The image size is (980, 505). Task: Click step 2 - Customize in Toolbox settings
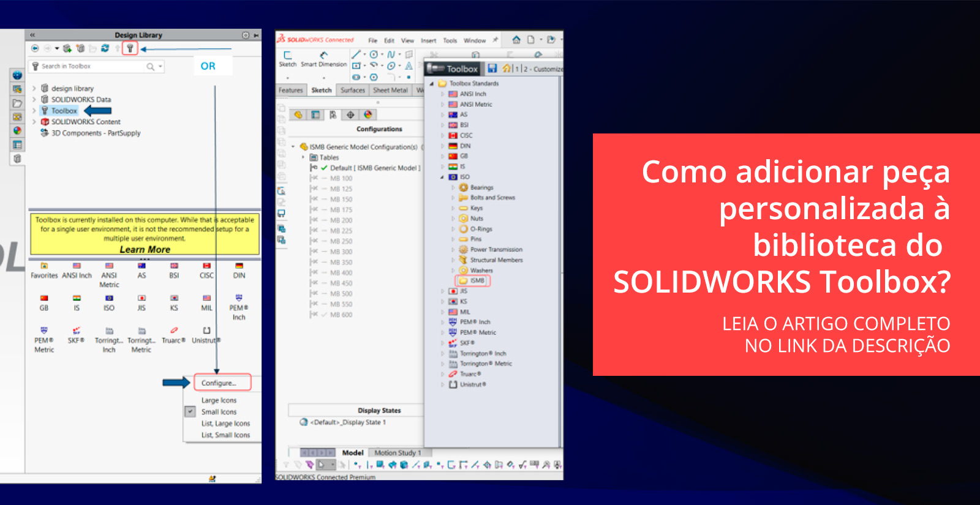click(542, 69)
